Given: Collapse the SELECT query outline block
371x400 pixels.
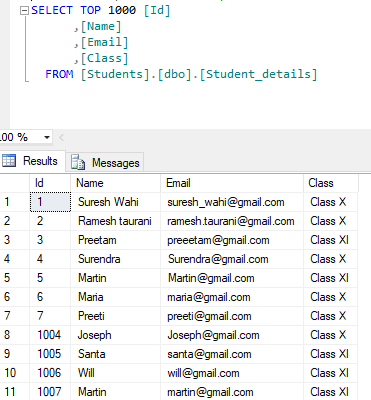Looking at the screenshot, I should 24,11.
